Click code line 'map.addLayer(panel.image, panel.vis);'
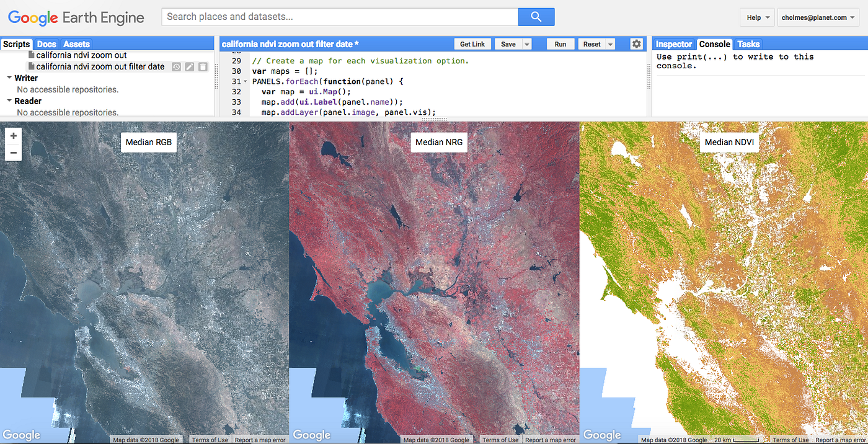 tap(348, 112)
